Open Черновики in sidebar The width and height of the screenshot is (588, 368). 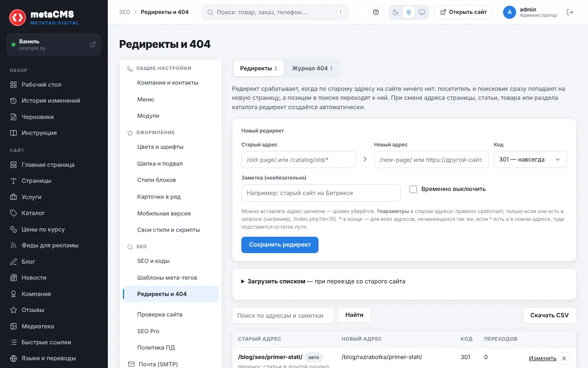tap(54, 117)
